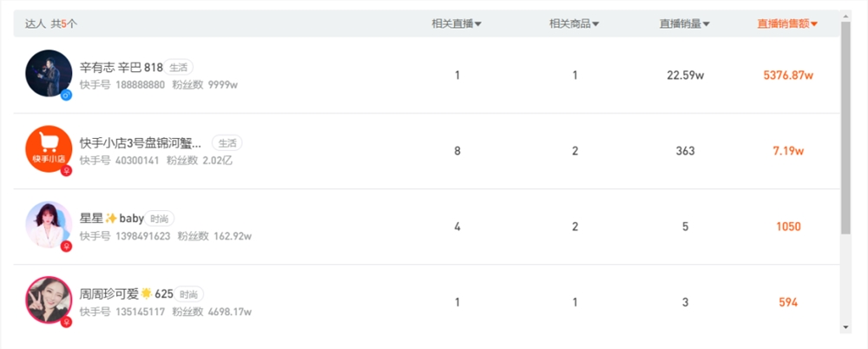
Task: Sort by 相关商品 column
Action: click(574, 24)
